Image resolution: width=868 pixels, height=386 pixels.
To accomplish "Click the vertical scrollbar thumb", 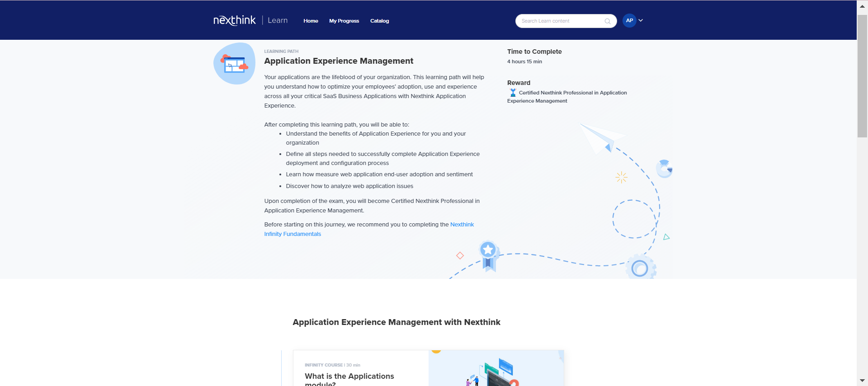I will (x=862, y=77).
